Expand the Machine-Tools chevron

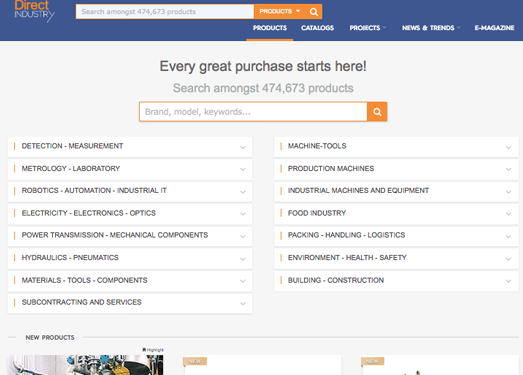(508, 147)
